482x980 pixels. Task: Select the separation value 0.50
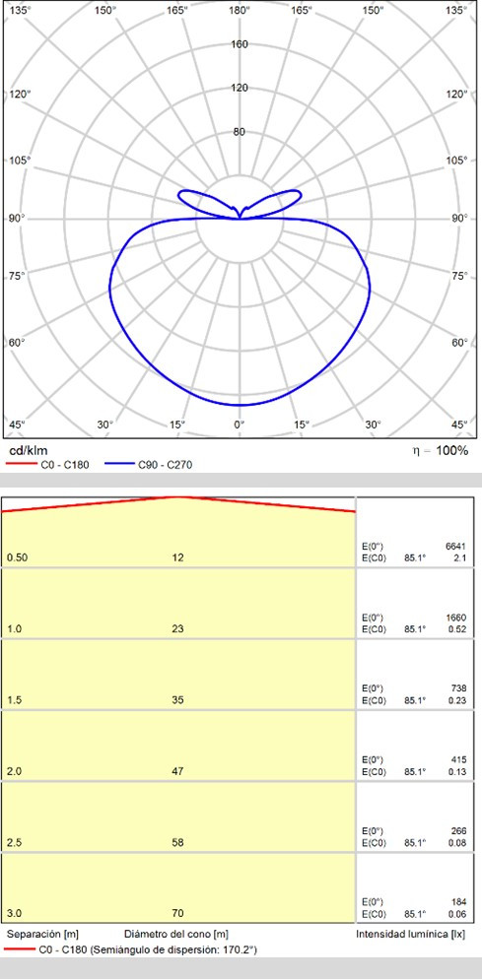point(16,557)
